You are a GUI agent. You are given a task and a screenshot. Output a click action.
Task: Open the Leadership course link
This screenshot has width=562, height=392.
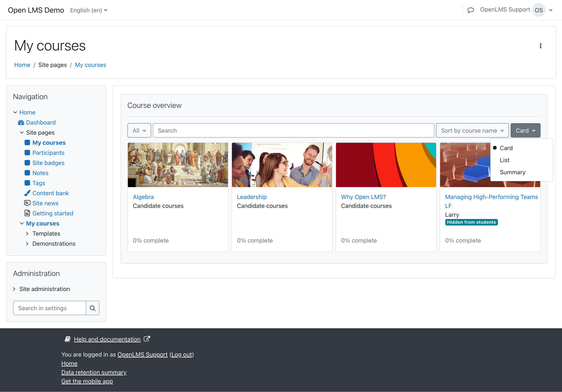pyautogui.click(x=252, y=197)
